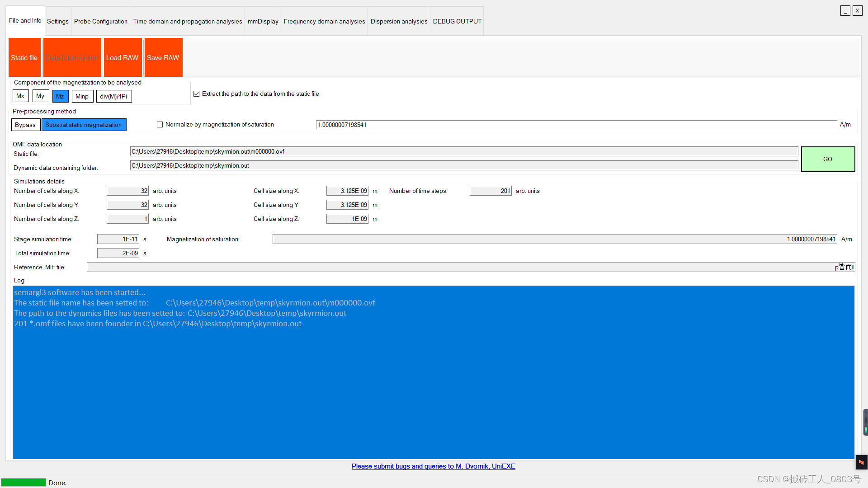This screenshot has height=488, width=868.
Task: Select the File and Info tab
Action: (x=25, y=20)
